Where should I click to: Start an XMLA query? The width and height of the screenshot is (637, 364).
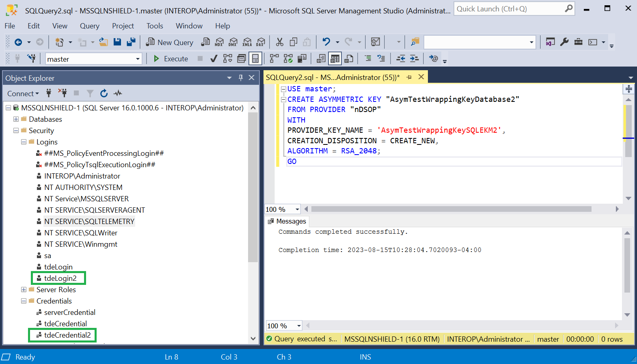pos(247,42)
